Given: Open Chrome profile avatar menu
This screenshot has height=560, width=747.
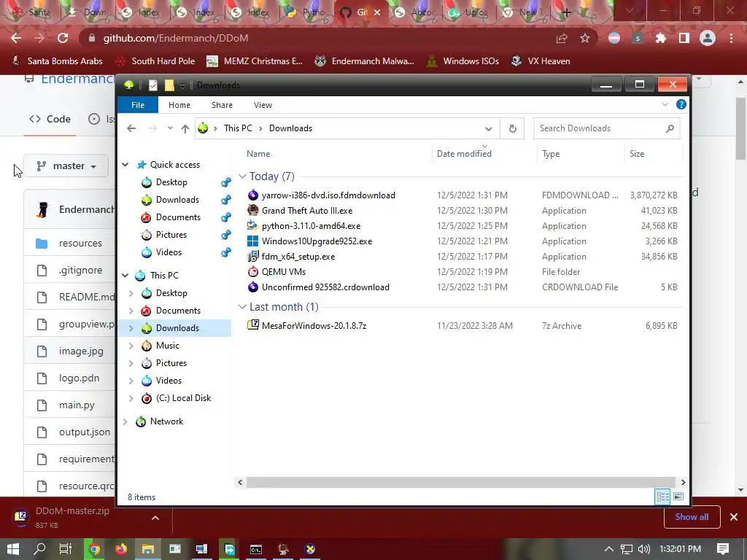Looking at the screenshot, I should point(708,38).
